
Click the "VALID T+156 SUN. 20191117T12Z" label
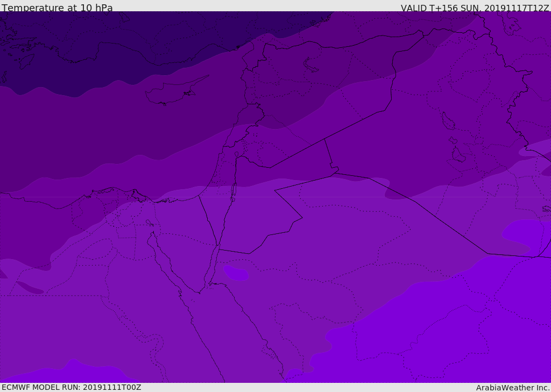click(475, 8)
